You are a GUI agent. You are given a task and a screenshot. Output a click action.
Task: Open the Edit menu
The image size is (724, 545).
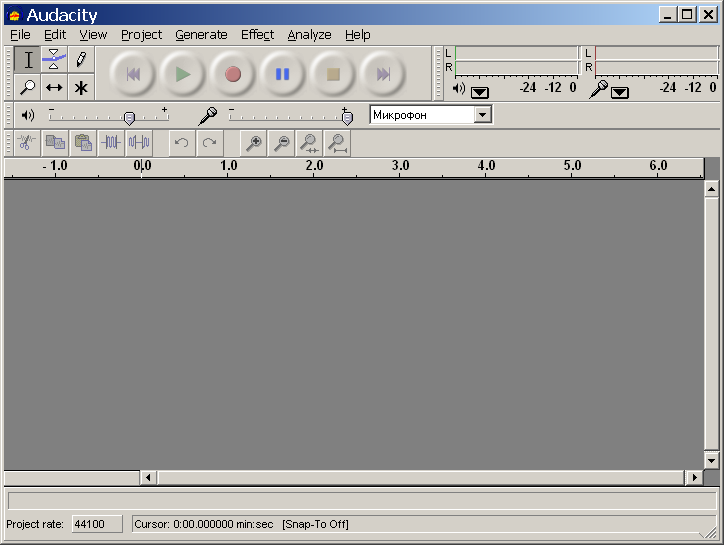(55, 35)
